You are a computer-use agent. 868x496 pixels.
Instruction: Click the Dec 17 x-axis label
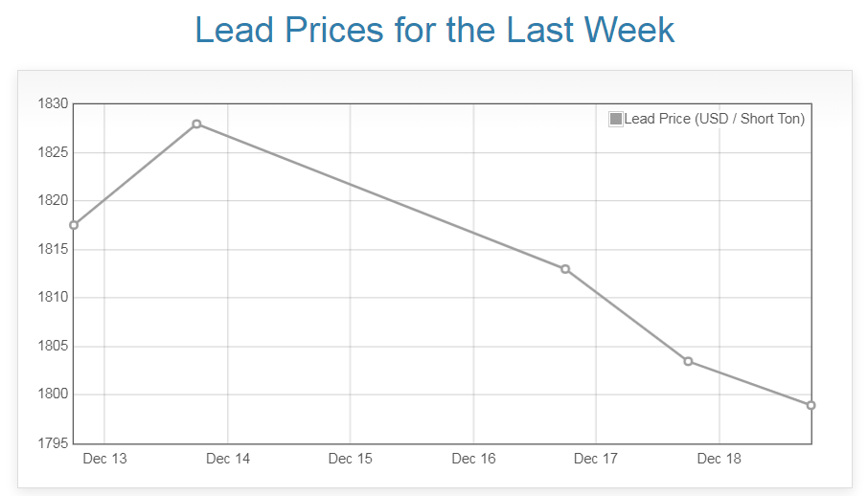[x=596, y=459]
